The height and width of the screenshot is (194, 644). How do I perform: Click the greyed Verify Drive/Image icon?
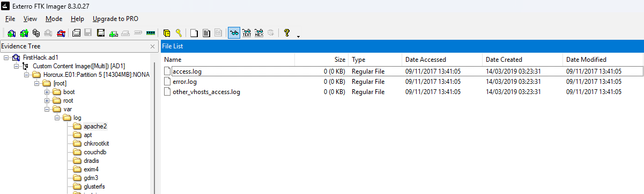(x=138, y=33)
